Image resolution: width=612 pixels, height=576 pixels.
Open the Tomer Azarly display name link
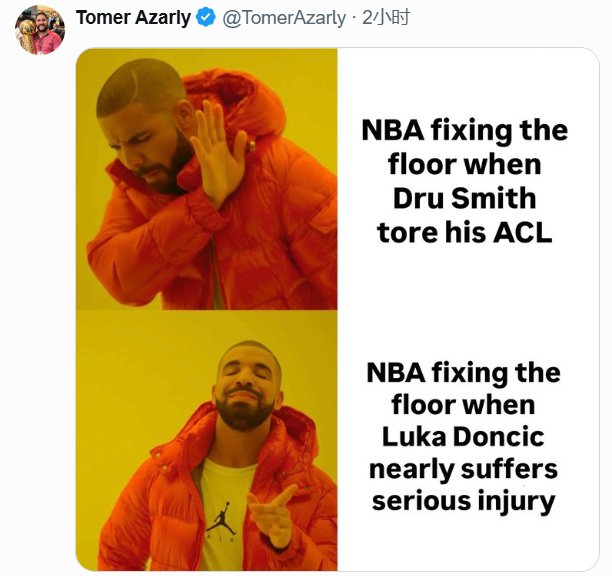(x=133, y=18)
